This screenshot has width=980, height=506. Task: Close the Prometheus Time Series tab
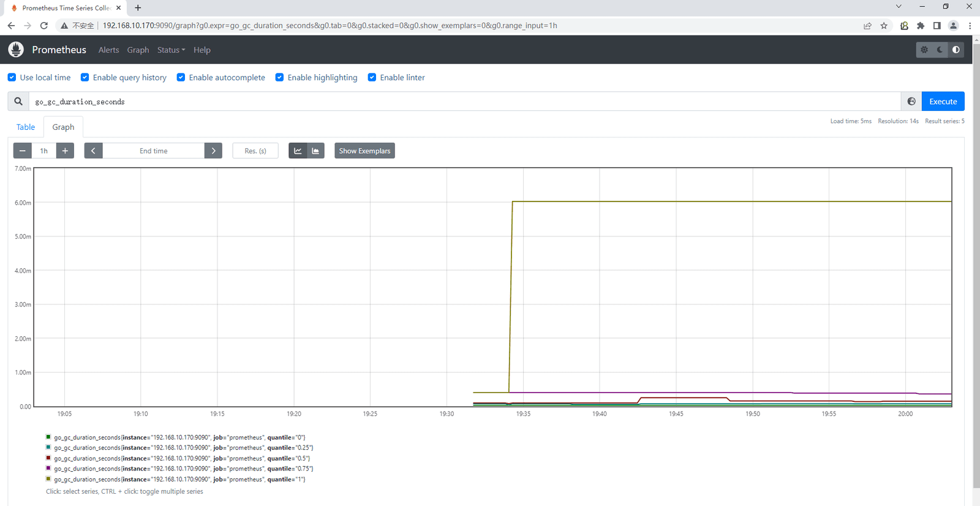(119, 8)
